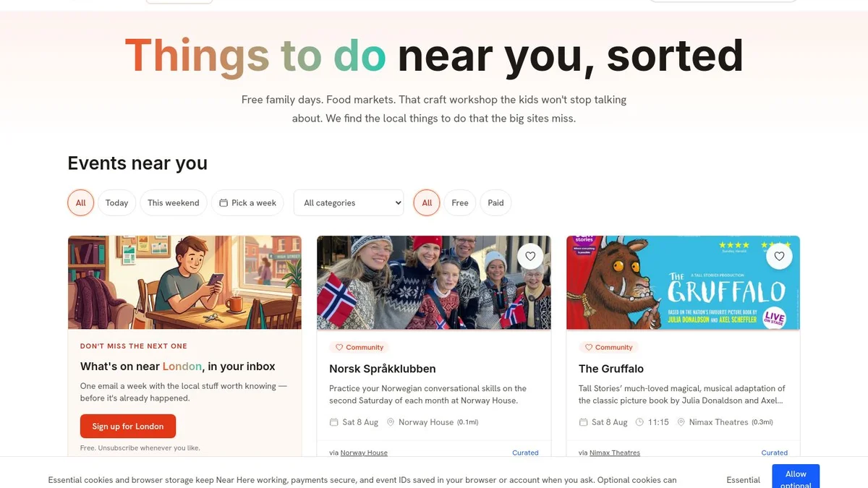This screenshot has width=868, height=488.
Task: Click location pin icon beside Nimax Theatres
Action: point(681,422)
